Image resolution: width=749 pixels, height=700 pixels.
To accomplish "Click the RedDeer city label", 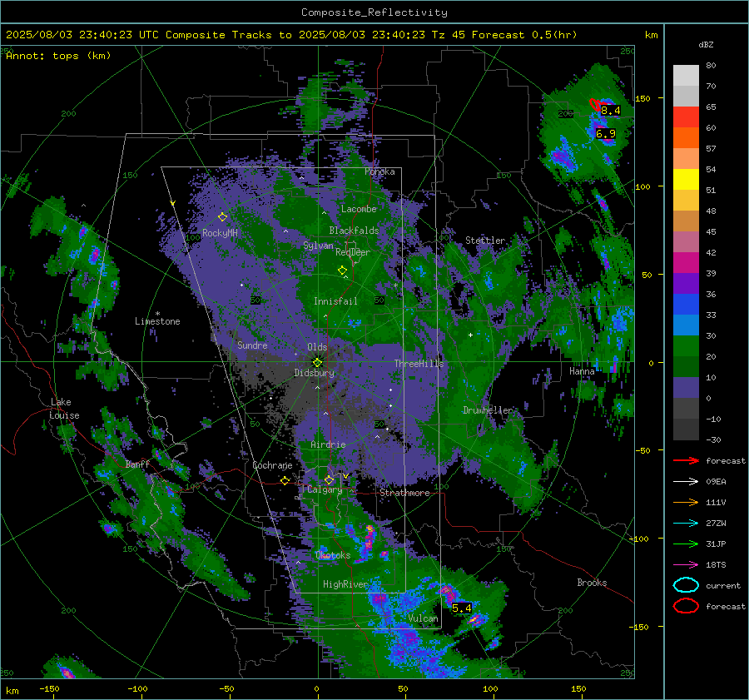I will [x=353, y=252].
